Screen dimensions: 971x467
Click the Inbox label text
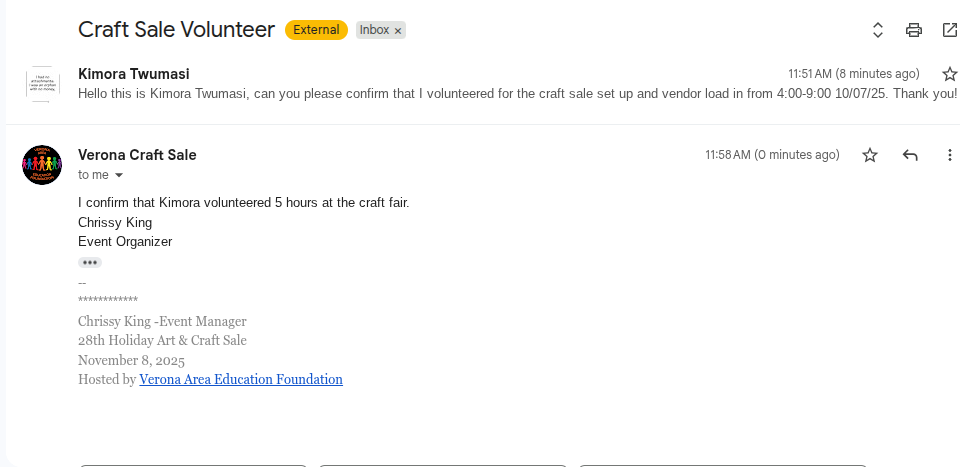click(x=374, y=30)
